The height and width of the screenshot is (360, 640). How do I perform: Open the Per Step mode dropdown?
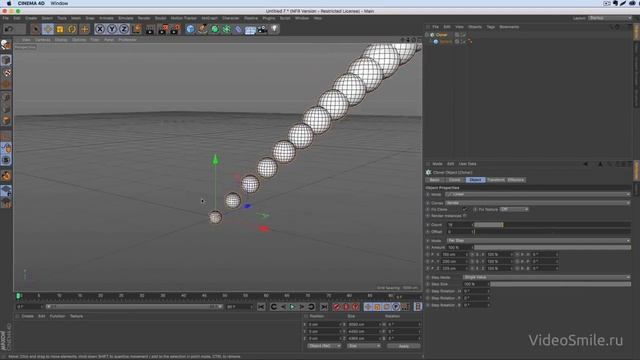(x=538, y=240)
